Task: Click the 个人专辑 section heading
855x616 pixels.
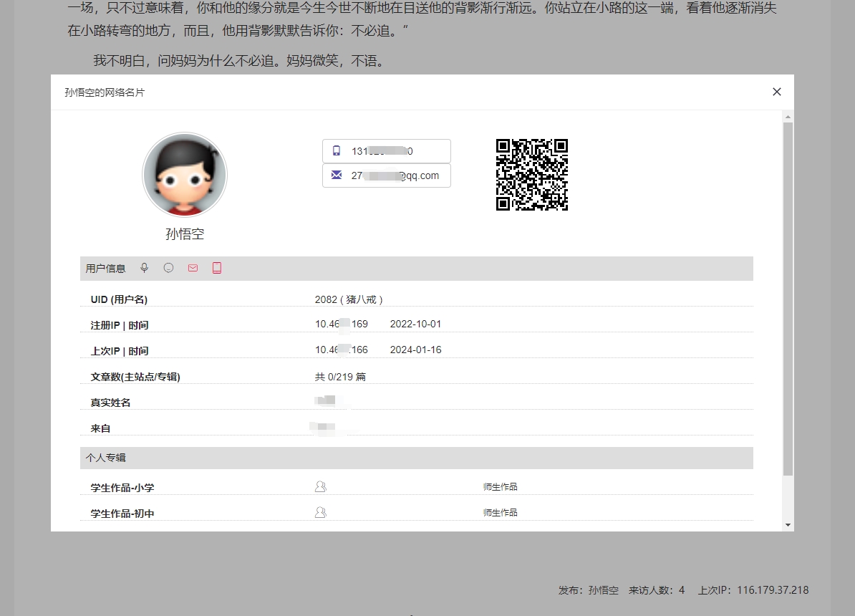Action: tap(105, 458)
